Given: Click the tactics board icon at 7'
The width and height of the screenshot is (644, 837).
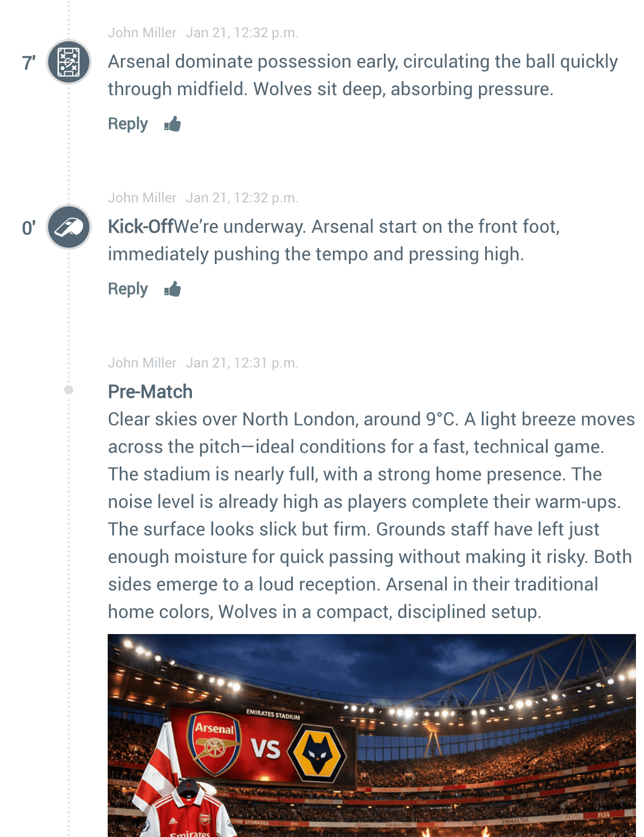Looking at the screenshot, I should 69,62.
